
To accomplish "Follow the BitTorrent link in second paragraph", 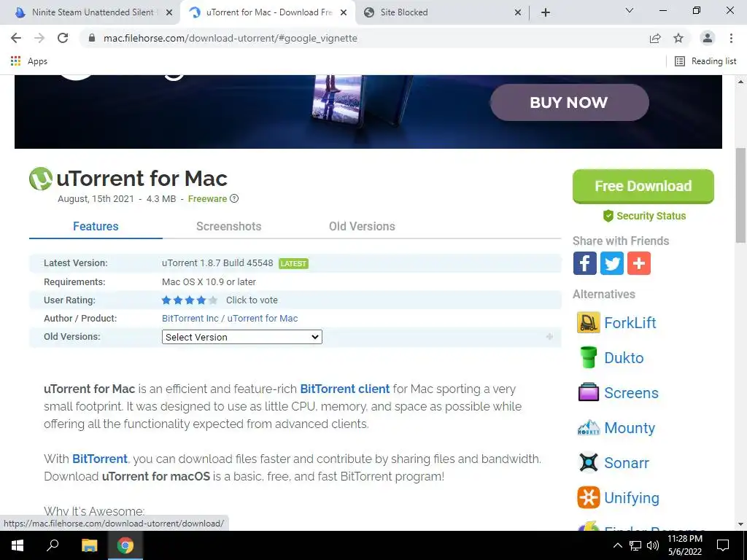I will click(x=99, y=459).
